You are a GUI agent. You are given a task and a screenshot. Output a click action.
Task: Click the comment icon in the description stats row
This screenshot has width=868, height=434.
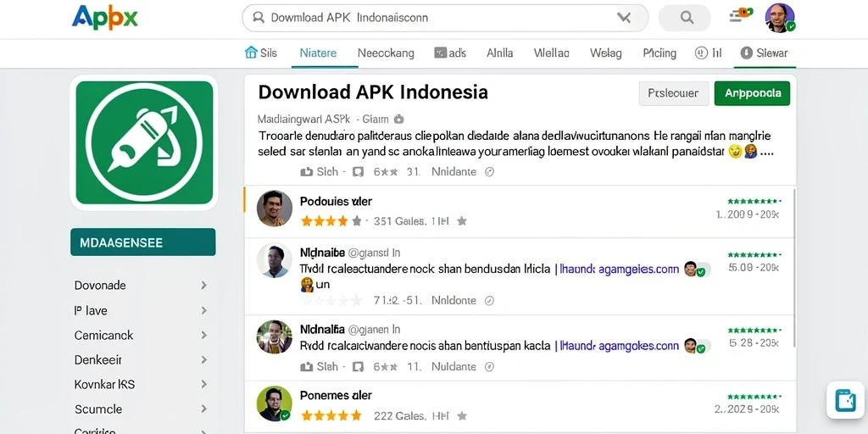tap(358, 172)
